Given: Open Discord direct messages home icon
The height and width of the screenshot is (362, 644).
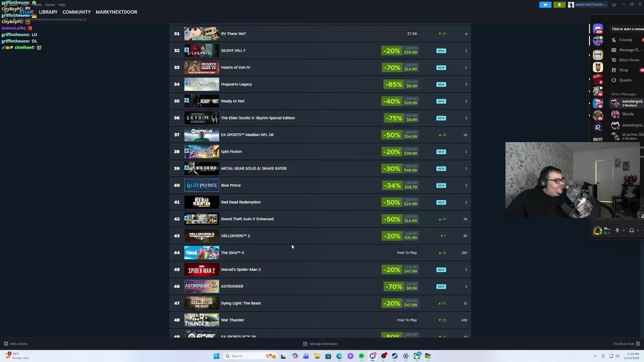Looking at the screenshot, I should tap(598, 29).
